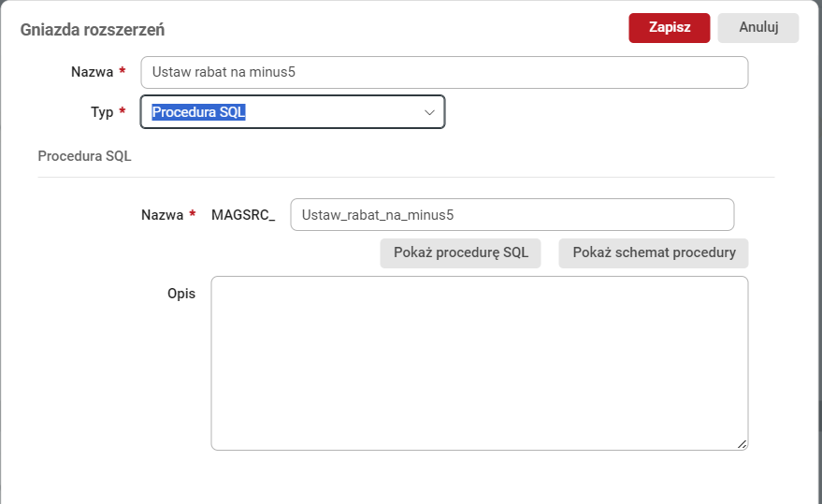Screen dimensions: 822x504
Task: Click the 'Gniazda rozszerzeń' dialog title
Action: [x=93, y=29]
